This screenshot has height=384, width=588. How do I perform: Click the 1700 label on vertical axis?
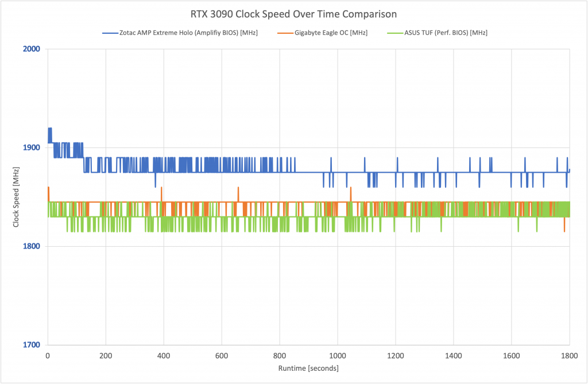(x=32, y=345)
